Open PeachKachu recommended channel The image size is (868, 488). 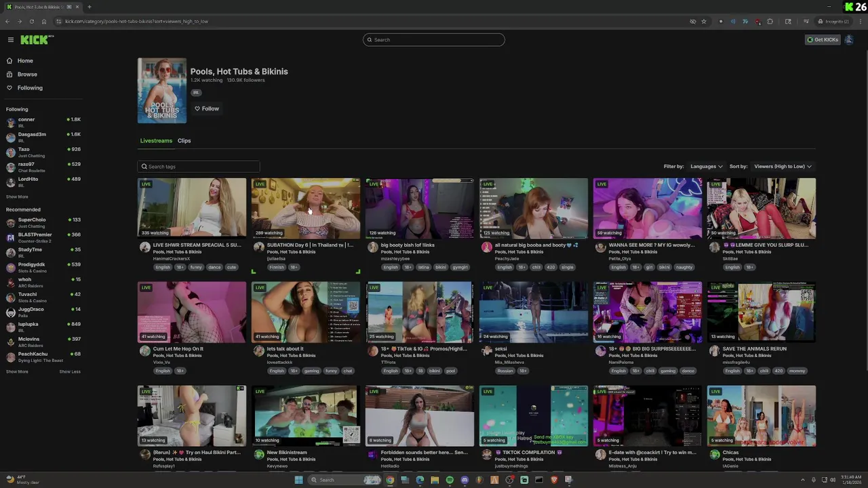pos(43,357)
